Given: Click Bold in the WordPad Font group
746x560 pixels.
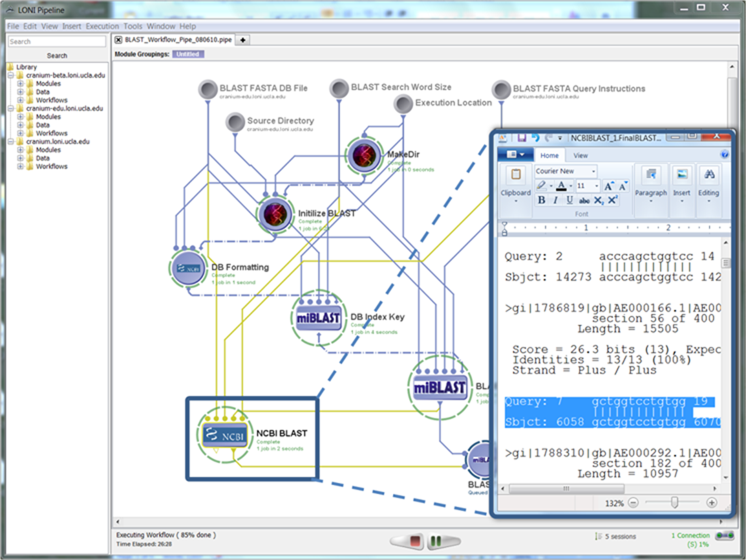Looking at the screenshot, I should [541, 200].
